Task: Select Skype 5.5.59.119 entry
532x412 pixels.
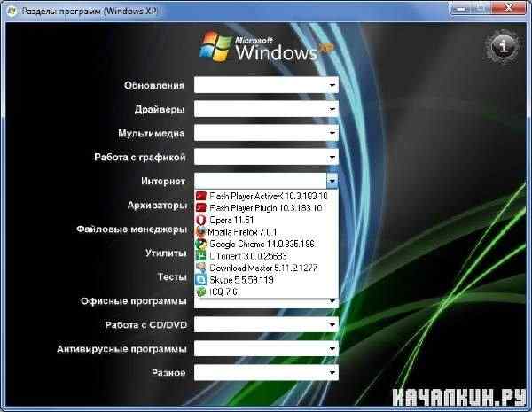Action: point(266,280)
